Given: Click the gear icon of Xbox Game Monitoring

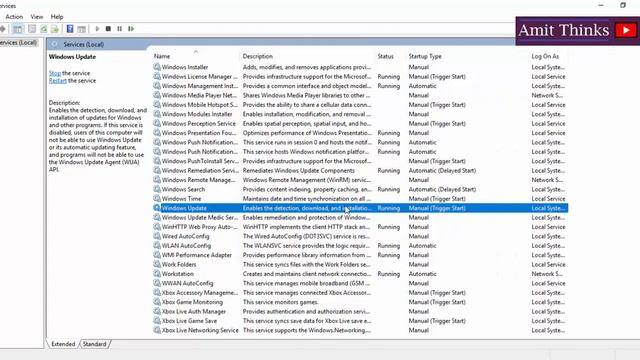Looking at the screenshot, I should (x=157, y=302).
